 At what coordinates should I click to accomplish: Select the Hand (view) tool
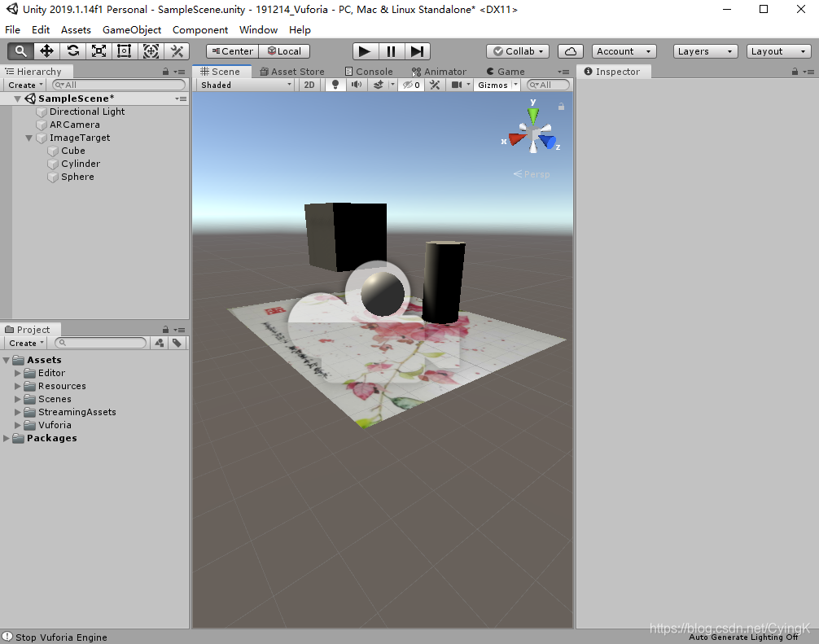pos(20,51)
